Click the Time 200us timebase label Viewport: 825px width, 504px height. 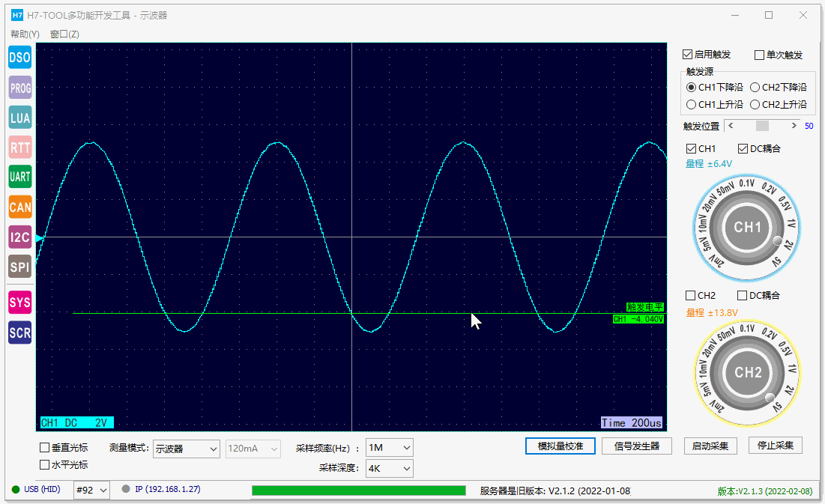[x=632, y=423]
